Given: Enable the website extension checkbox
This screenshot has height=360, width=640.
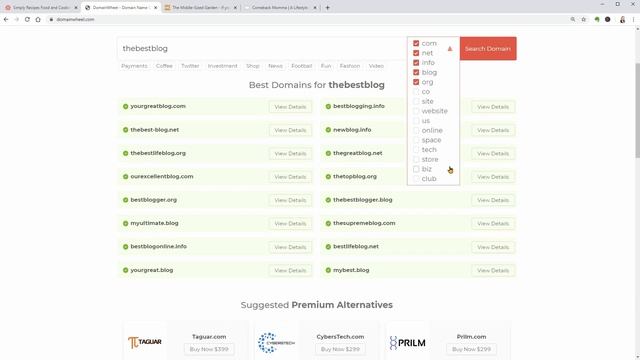Looking at the screenshot, I should (416, 111).
